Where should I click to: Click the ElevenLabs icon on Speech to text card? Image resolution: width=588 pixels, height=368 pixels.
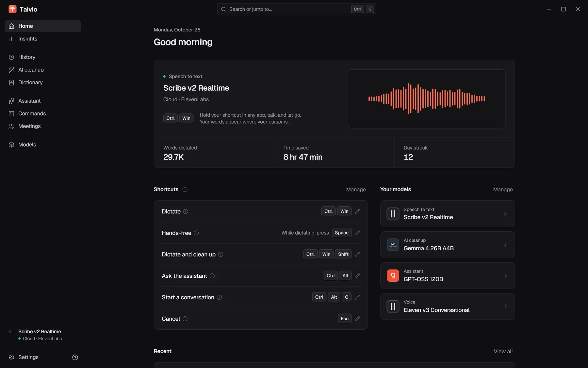pyautogui.click(x=393, y=214)
